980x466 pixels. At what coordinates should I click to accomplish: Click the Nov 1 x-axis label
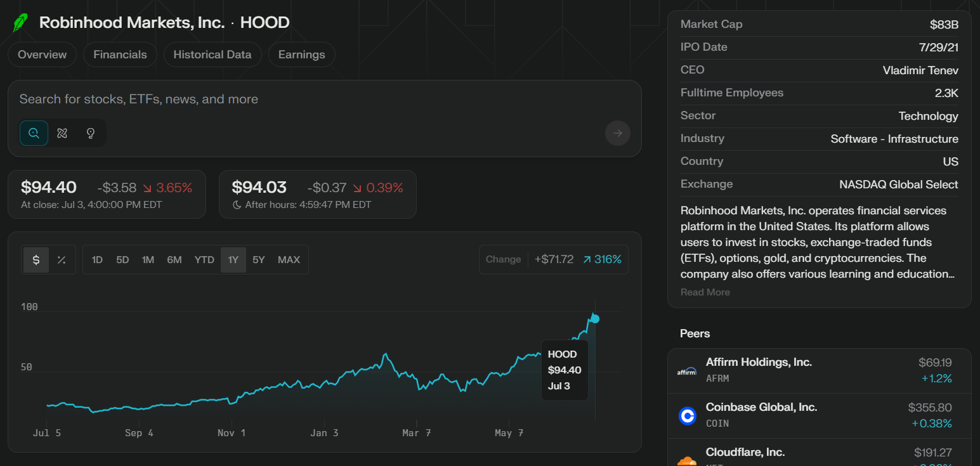231,433
